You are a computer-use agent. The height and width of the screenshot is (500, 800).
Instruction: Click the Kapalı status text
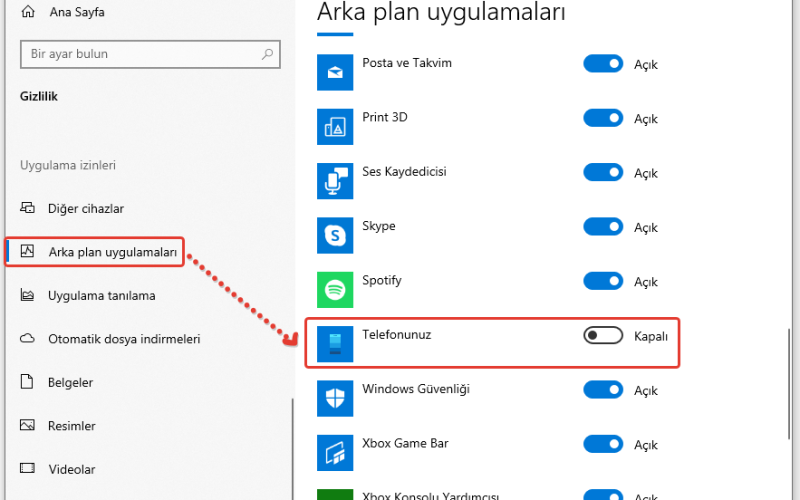(651, 336)
